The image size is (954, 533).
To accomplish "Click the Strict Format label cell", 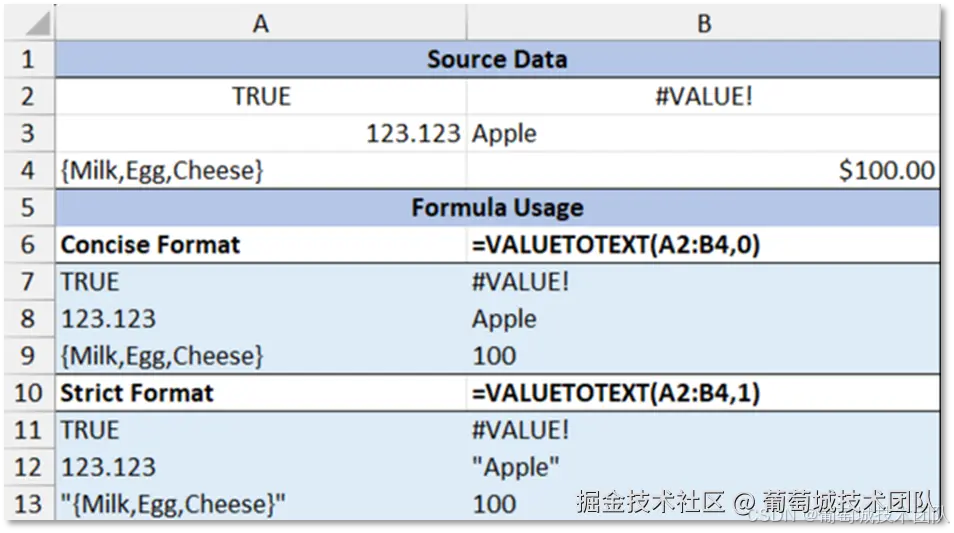I will point(260,393).
